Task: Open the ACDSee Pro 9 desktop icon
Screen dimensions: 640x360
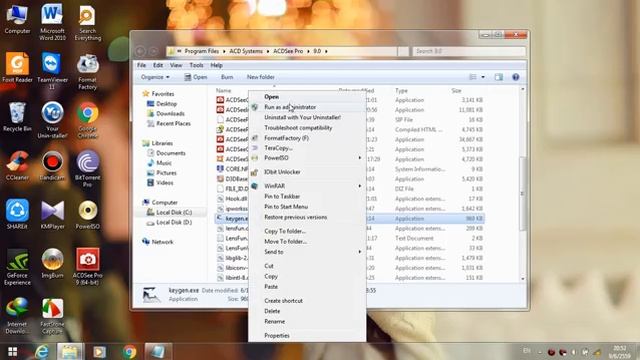Action: (x=87, y=266)
